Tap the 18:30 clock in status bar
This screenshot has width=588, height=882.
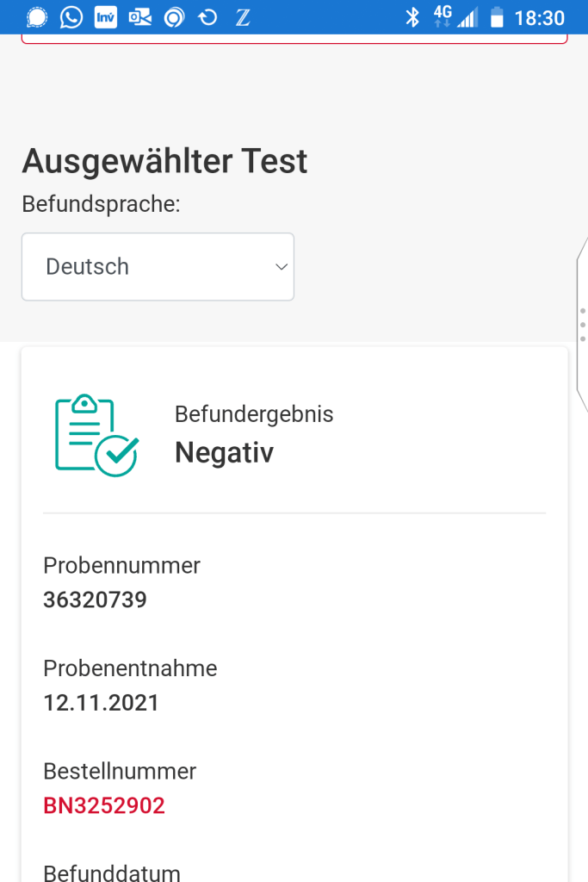coord(540,18)
